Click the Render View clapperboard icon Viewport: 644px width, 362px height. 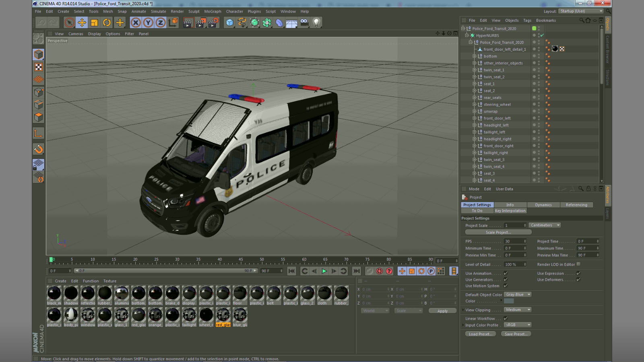(188, 23)
